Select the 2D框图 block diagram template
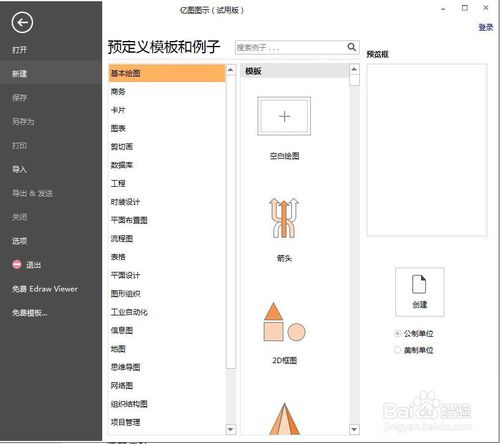The image size is (500, 444). coord(284,322)
